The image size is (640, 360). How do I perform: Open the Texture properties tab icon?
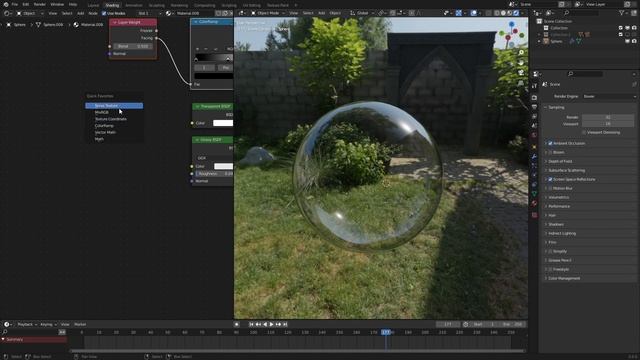click(534, 215)
